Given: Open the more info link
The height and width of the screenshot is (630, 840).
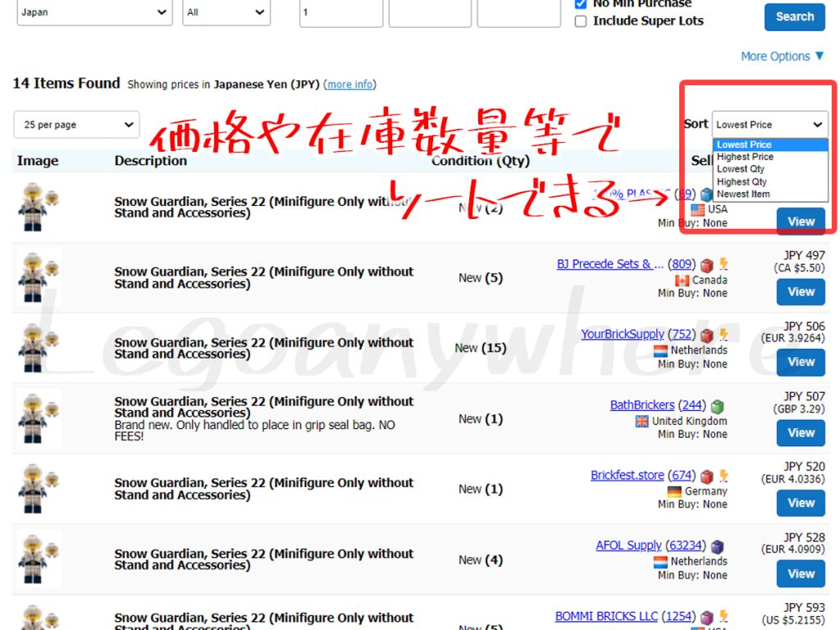Looking at the screenshot, I should tap(349, 84).
